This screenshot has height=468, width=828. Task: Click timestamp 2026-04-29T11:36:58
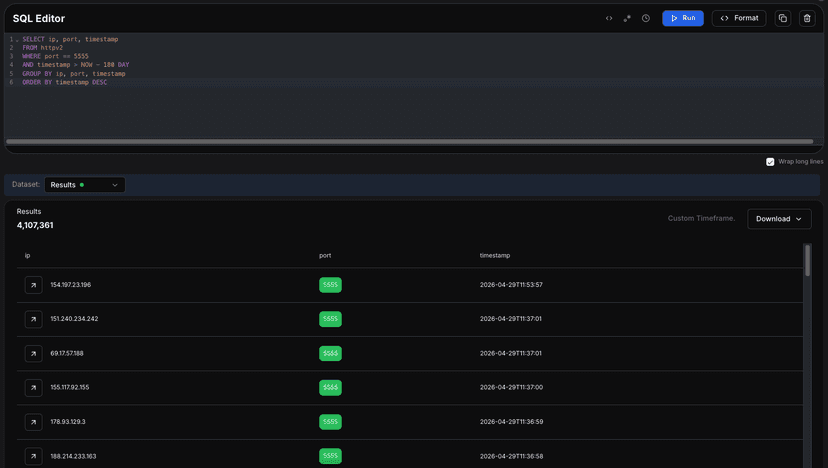511,456
